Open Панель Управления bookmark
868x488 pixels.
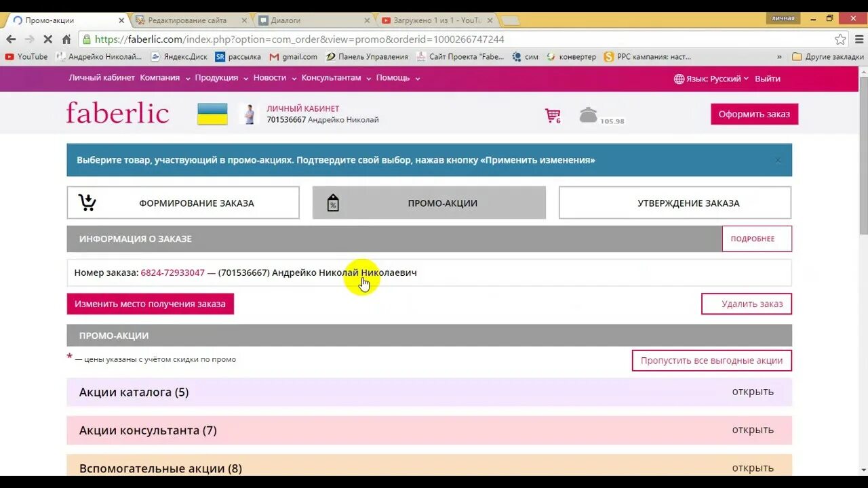point(367,57)
